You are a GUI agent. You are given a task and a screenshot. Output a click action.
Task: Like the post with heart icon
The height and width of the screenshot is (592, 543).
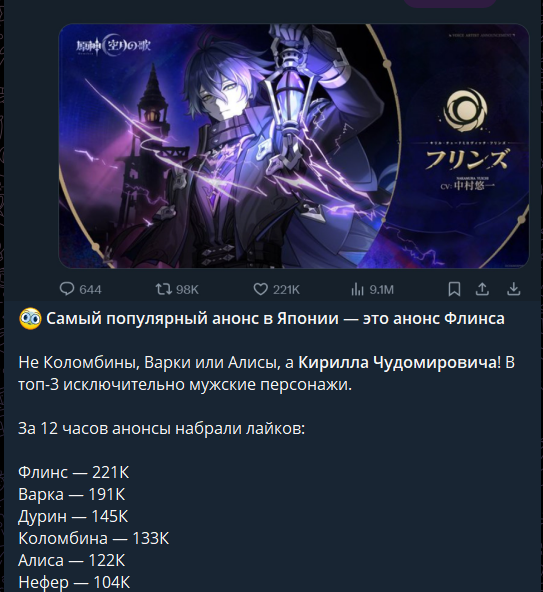click(260, 289)
